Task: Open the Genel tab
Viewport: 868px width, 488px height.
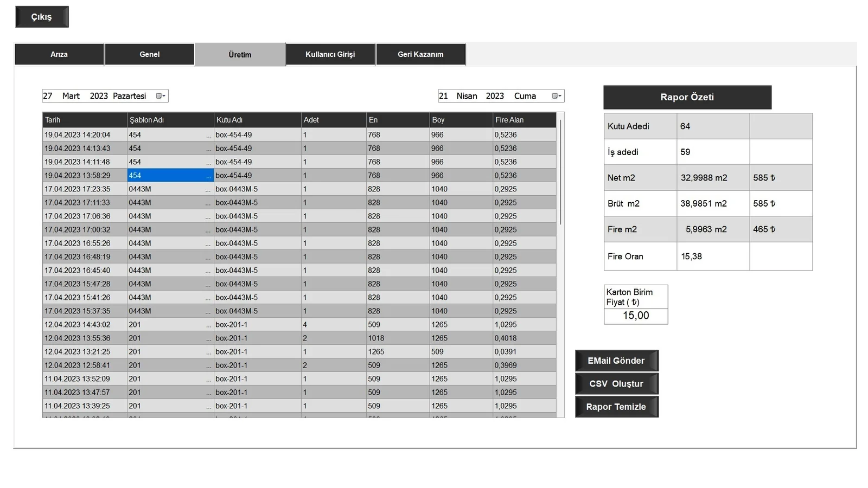Action: pyautogui.click(x=149, y=54)
